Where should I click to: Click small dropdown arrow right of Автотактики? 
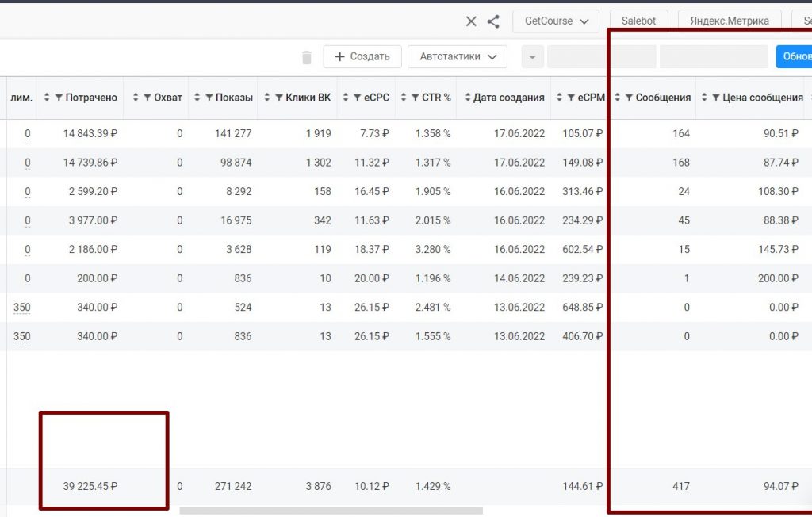pos(532,57)
